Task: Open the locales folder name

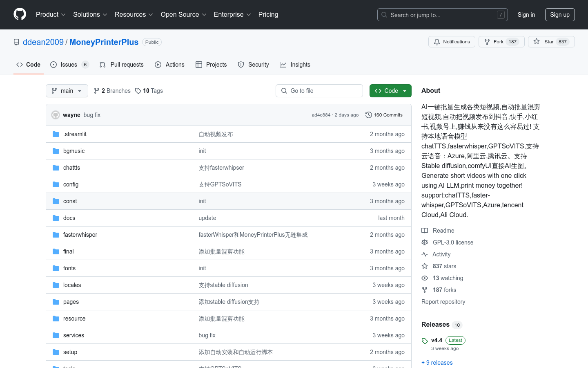Action: click(72, 285)
